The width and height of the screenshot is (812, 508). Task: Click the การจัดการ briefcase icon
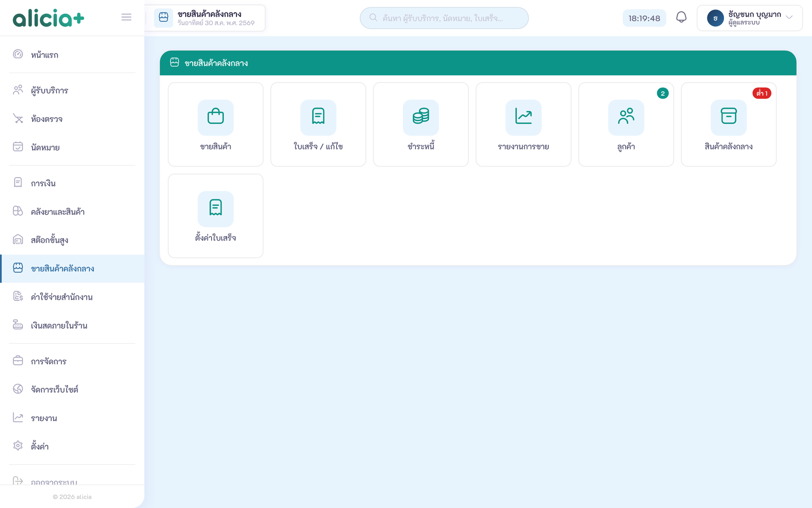tap(18, 360)
